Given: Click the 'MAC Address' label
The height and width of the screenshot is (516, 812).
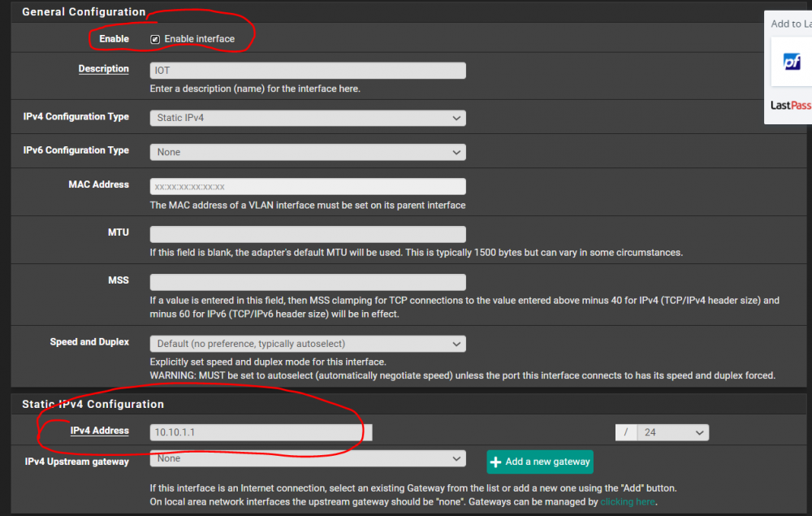Looking at the screenshot, I should (x=99, y=184).
